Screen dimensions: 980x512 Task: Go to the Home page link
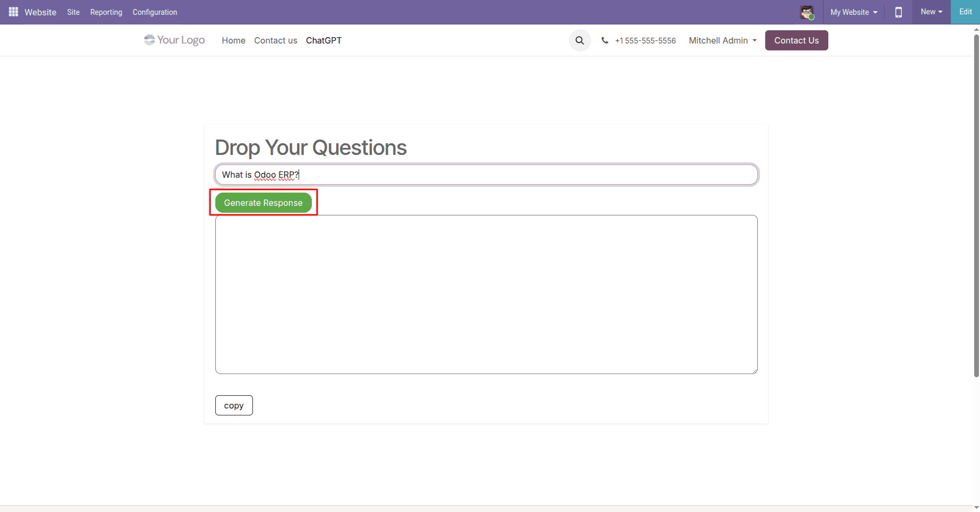(233, 40)
